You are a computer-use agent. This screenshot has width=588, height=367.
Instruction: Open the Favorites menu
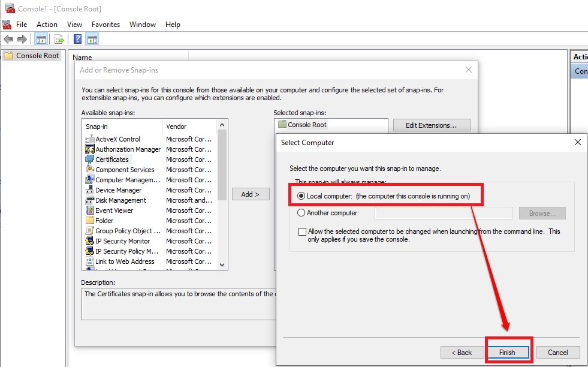pos(105,25)
